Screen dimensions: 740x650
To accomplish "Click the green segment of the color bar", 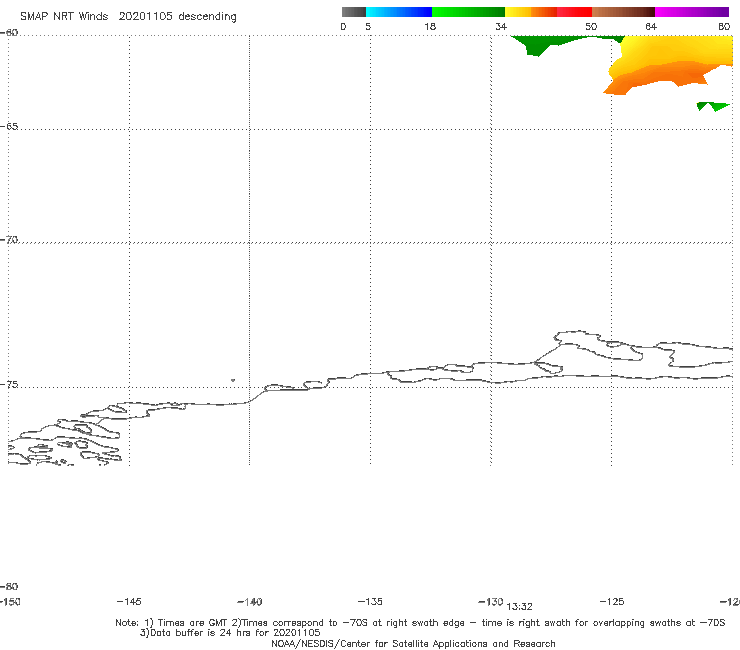I will pyautogui.click(x=468, y=12).
